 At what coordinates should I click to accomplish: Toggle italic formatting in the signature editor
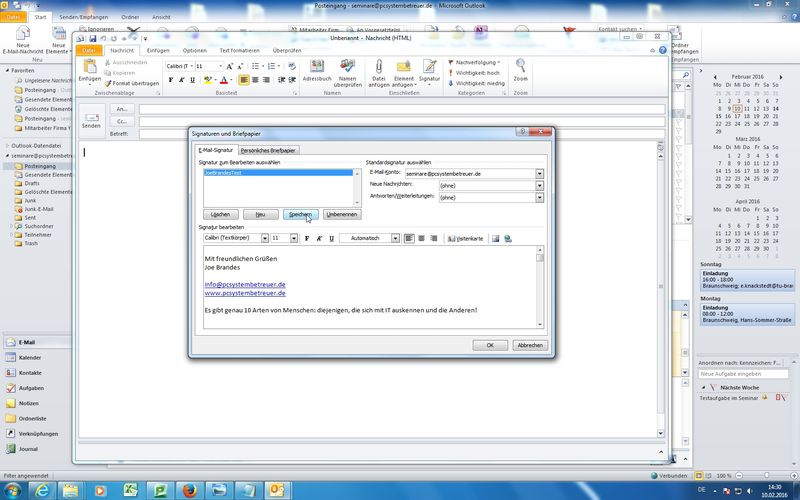[x=318, y=238]
